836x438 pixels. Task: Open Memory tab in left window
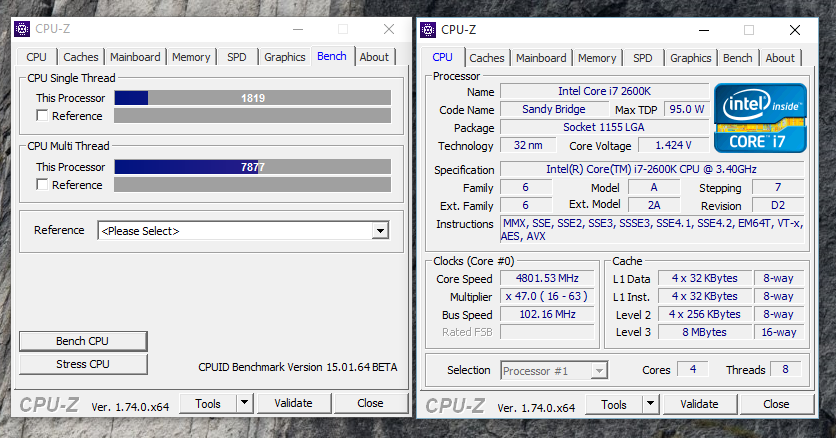click(191, 57)
